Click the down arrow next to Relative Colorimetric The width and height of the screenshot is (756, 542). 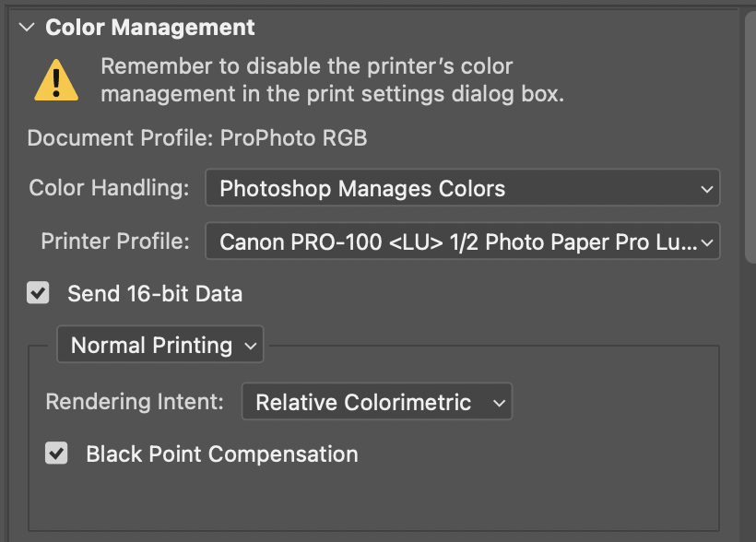point(500,403)
